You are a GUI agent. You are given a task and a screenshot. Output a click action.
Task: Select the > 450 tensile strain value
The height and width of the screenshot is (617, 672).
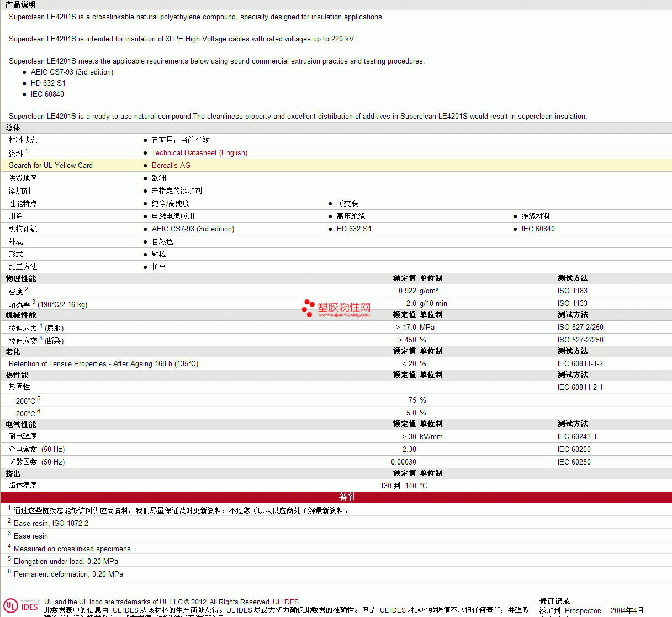(408, 340)
